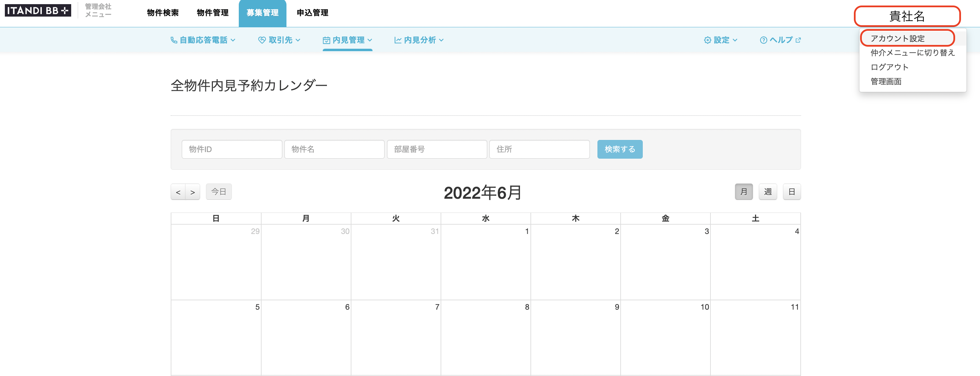Click the 全物件内見予約カレンダー page heading

(249, 85)
